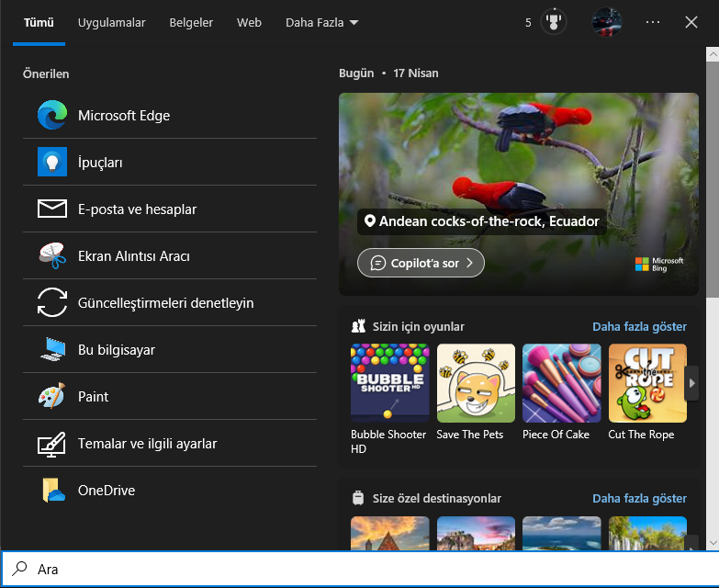Screen dimensions: 719x588
Task: Click the Paint label text
Action: coord(93,396)
